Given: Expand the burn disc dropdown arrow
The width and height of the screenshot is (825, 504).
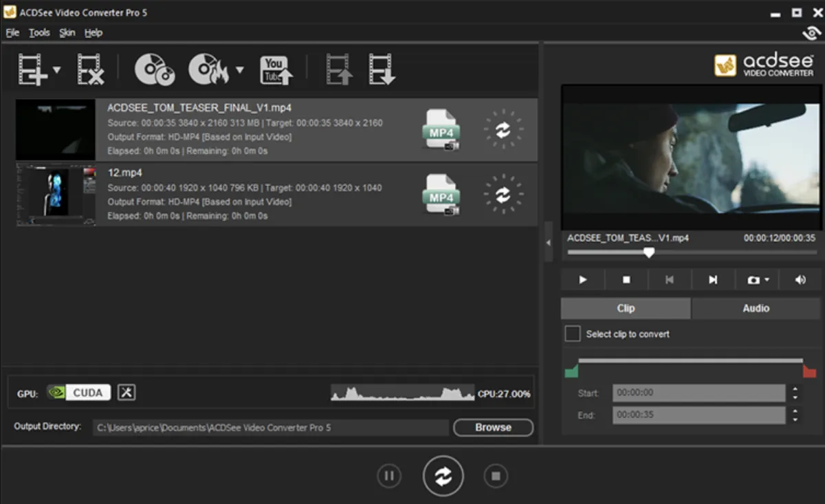Looking at the screenshot, I should 240,69.
